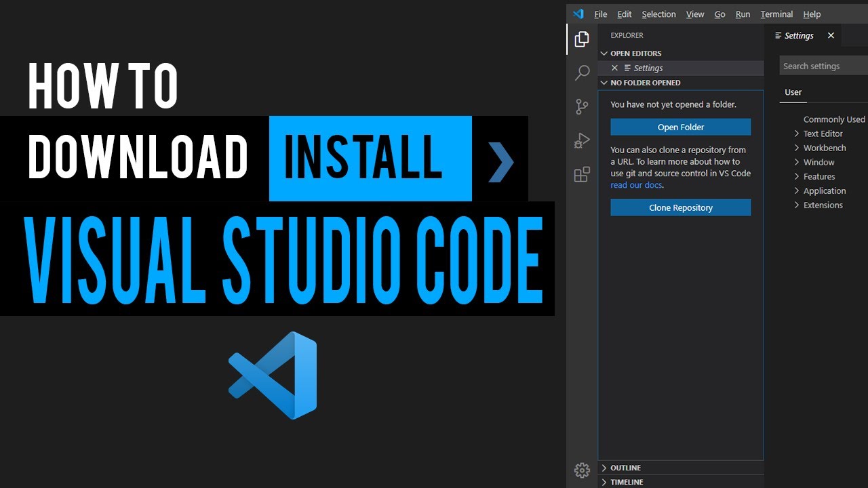This screenshot has width=868, height=488.
Task: Close the Settings editor tab
Action: pyautogui.click(x=831, y=35)
